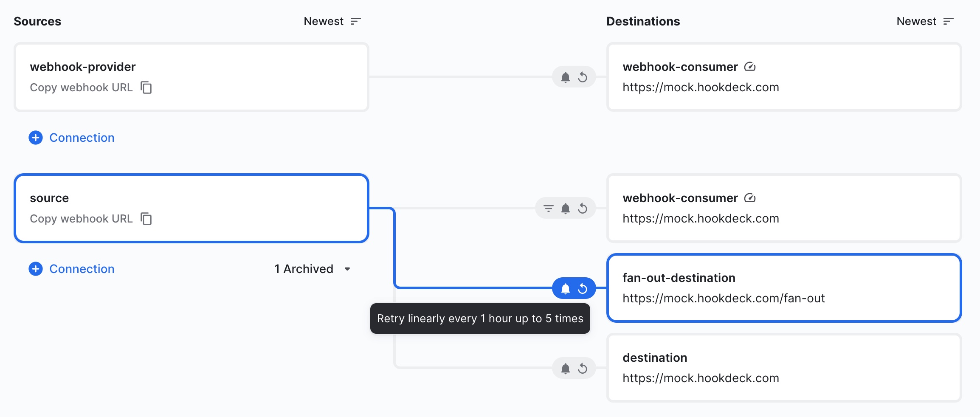The height and width of the screenshot is (417, 980).
Task: Add a new Connection under webhook-provider
Action: 71,138
